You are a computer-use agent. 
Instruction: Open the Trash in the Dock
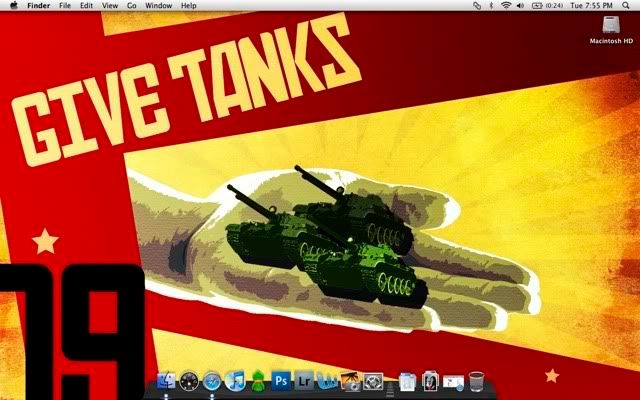476,381
